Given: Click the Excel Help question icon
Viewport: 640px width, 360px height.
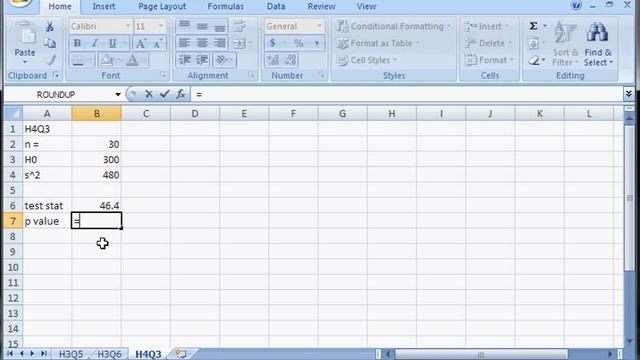Looking at the screenshot, I should 576,5.
